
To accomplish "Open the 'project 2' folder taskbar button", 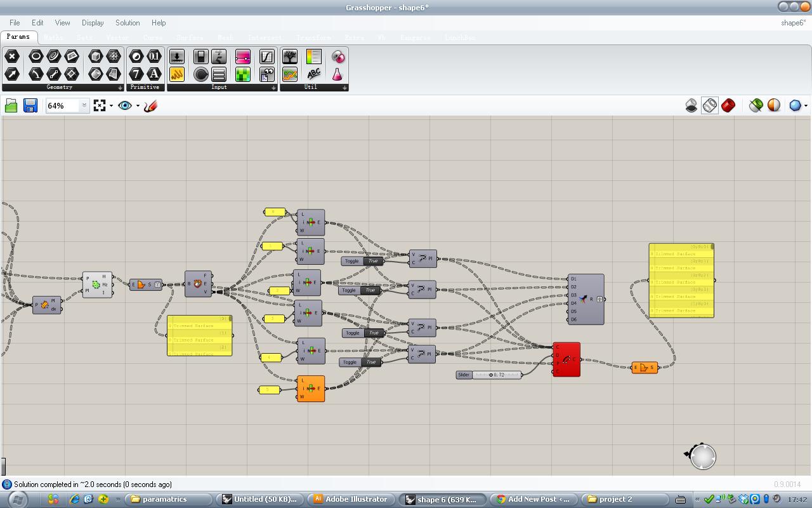I will point(624,499).
